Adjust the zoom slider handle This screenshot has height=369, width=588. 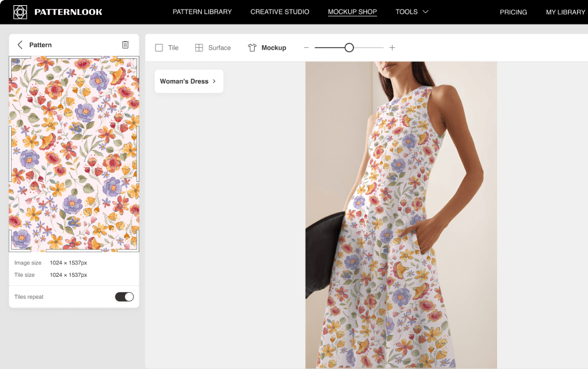[x=349, y=48]
